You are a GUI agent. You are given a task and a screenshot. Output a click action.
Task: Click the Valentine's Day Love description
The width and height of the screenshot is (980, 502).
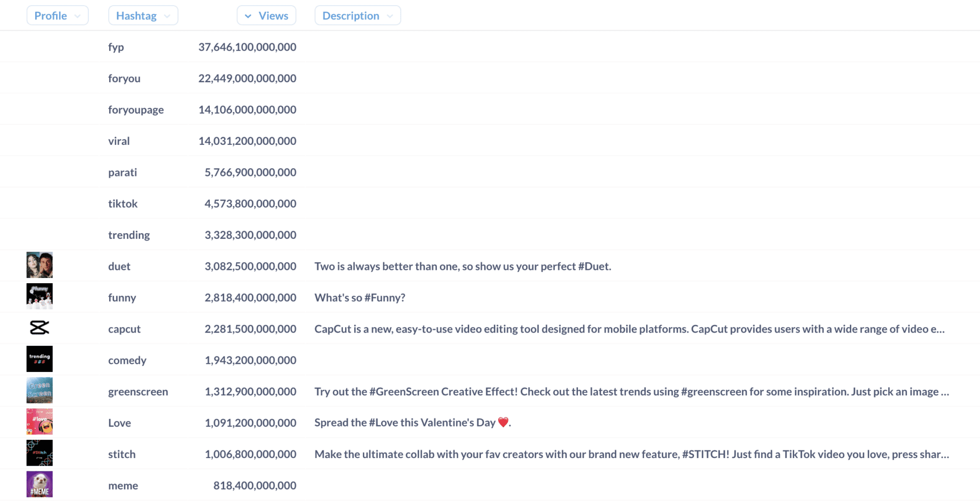(412, 423)
